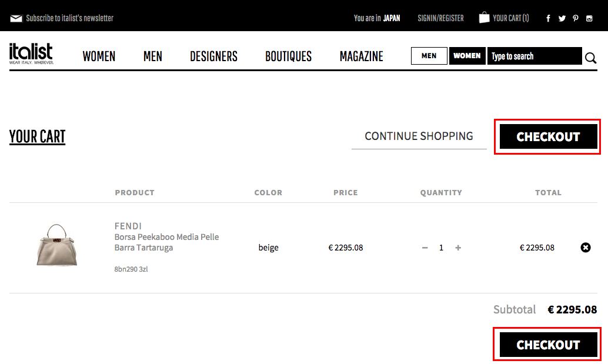Change country from JAPAN
Image resolution: width=608 pixels, height=364 pixels.
click(391, 18)
